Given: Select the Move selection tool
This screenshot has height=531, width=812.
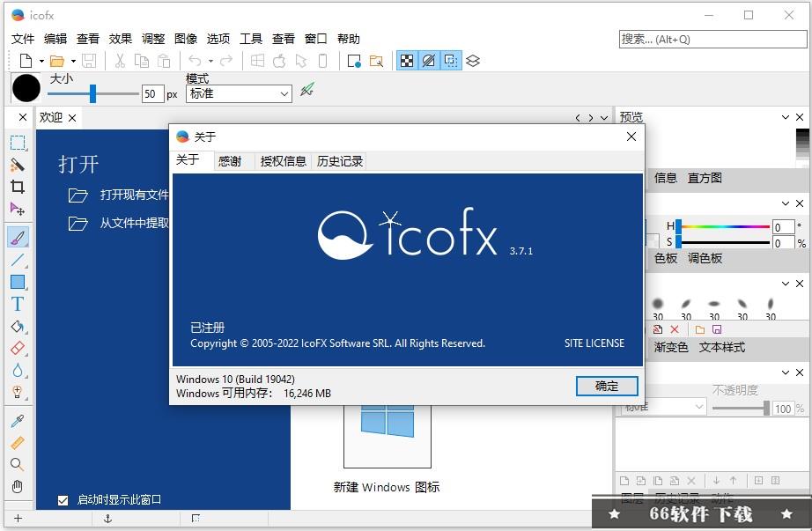Looking at the screenshot, I should coord(18,209).
